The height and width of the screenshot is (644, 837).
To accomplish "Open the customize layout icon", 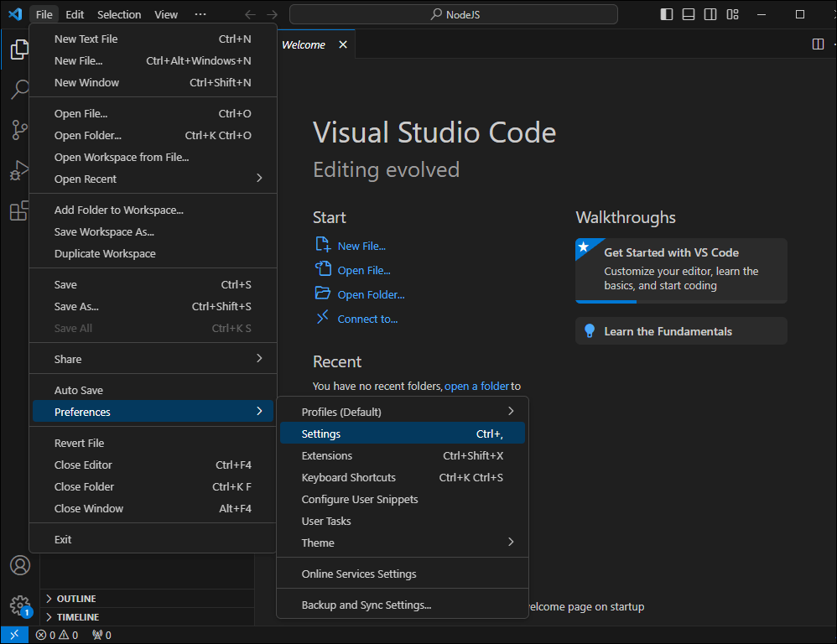I will (x=732, y=14).
